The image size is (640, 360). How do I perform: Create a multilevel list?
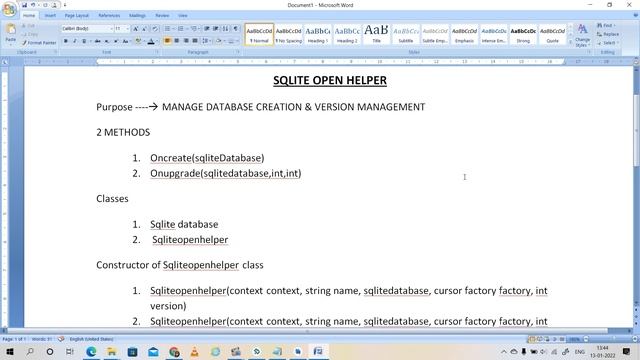(x=193, y=29)
